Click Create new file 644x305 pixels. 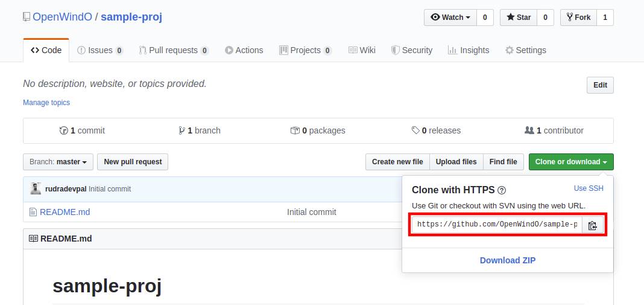tap(397, 162)
